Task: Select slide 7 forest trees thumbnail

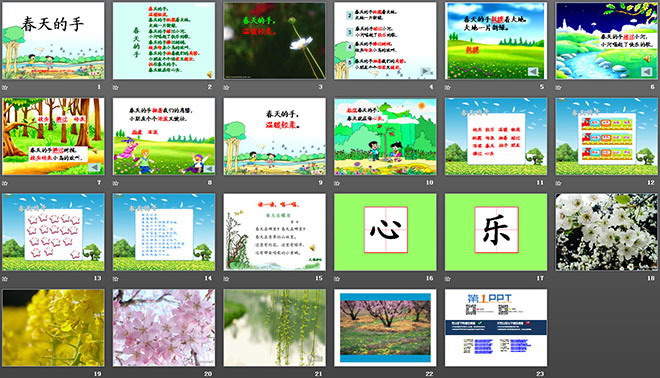Action: click(x=53, y=136)
